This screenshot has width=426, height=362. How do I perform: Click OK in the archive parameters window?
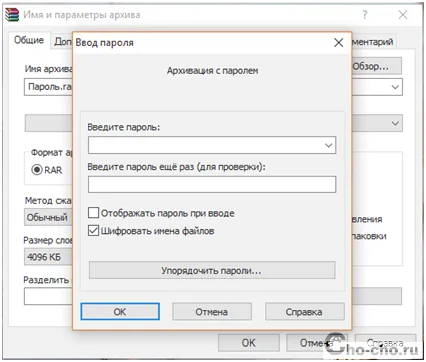point(249,343)
